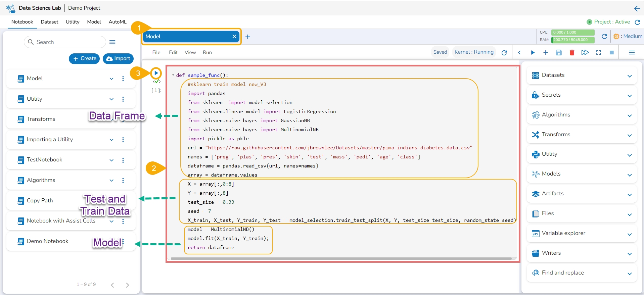Run the current notebook cell from toolbar
Viewport: 644px width, 295px height.
tap(533, 53)
